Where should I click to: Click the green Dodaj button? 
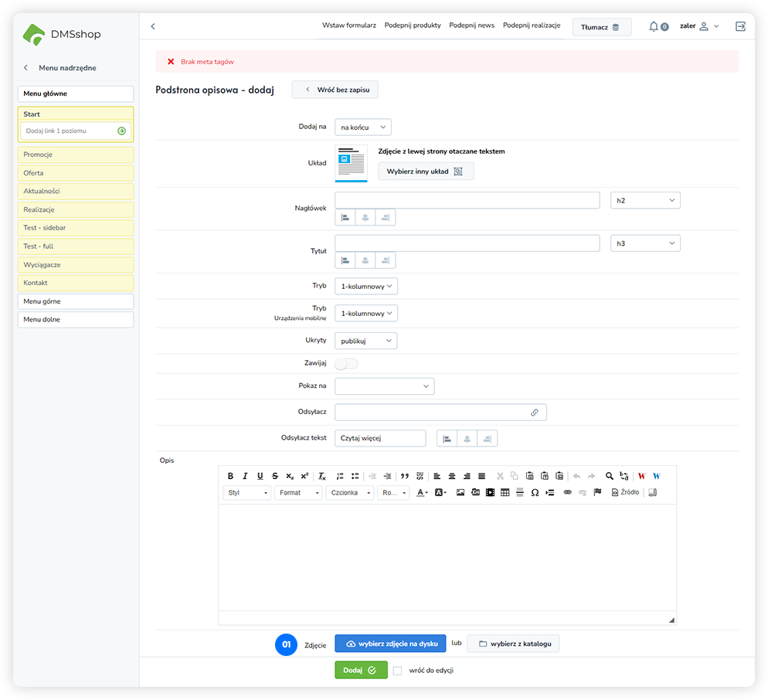[361, 670]
